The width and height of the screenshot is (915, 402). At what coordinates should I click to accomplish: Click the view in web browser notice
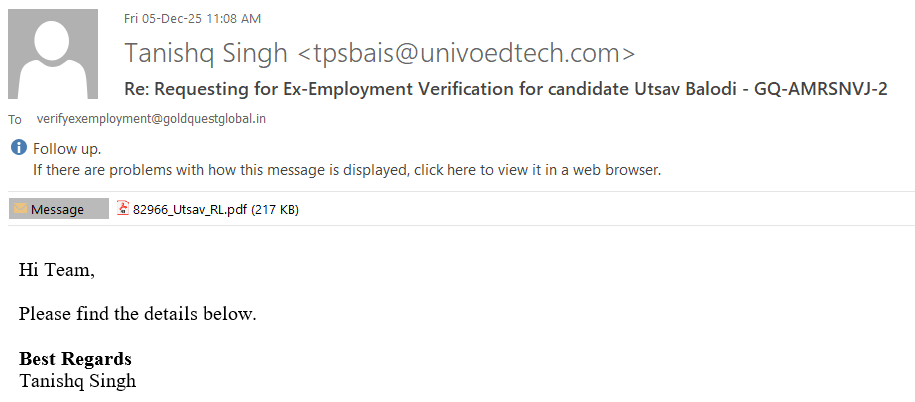point(346,169)
